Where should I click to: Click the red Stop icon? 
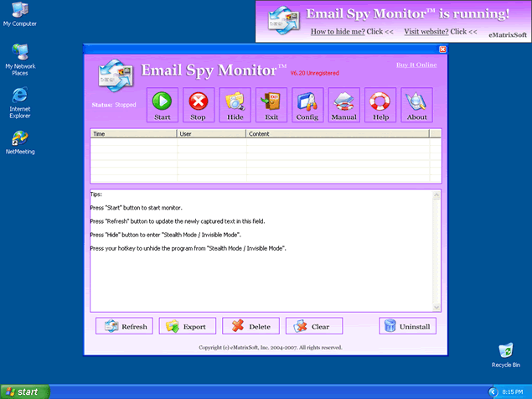click(199, 103)
